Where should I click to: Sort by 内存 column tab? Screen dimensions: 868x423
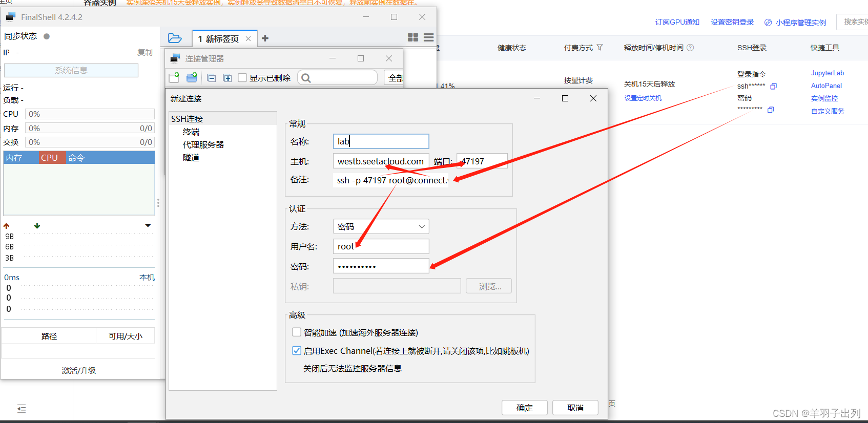pyautogui.click(x=21, y=158)
